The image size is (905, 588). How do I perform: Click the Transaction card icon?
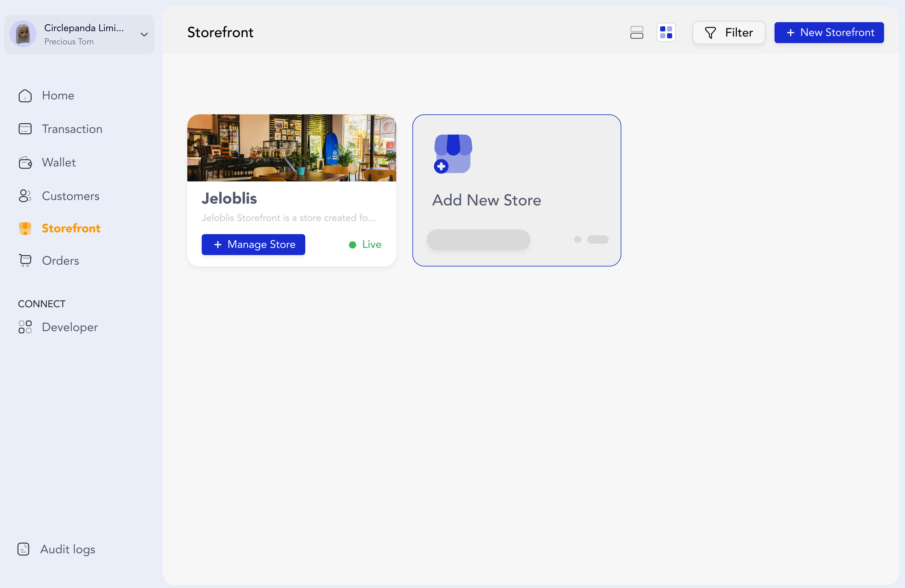25,129
